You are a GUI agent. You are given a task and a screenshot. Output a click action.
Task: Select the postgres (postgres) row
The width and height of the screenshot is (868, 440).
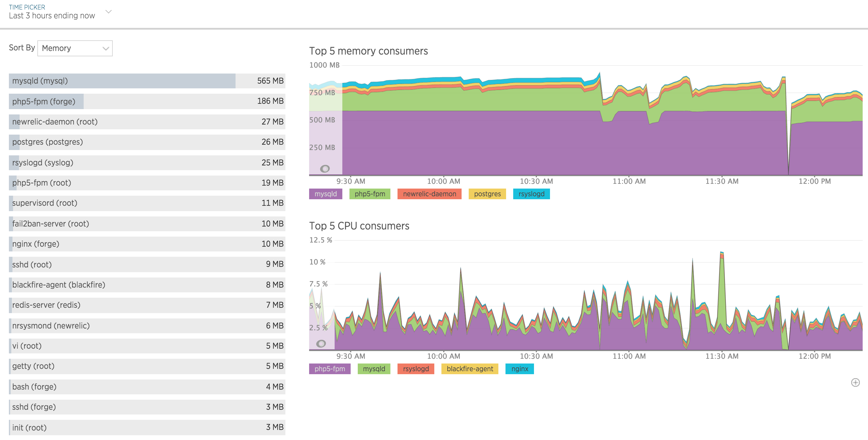point(147,142)
